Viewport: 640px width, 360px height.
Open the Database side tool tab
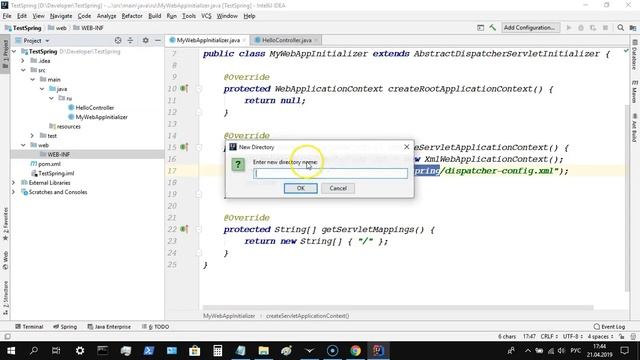tap(634, 55)
